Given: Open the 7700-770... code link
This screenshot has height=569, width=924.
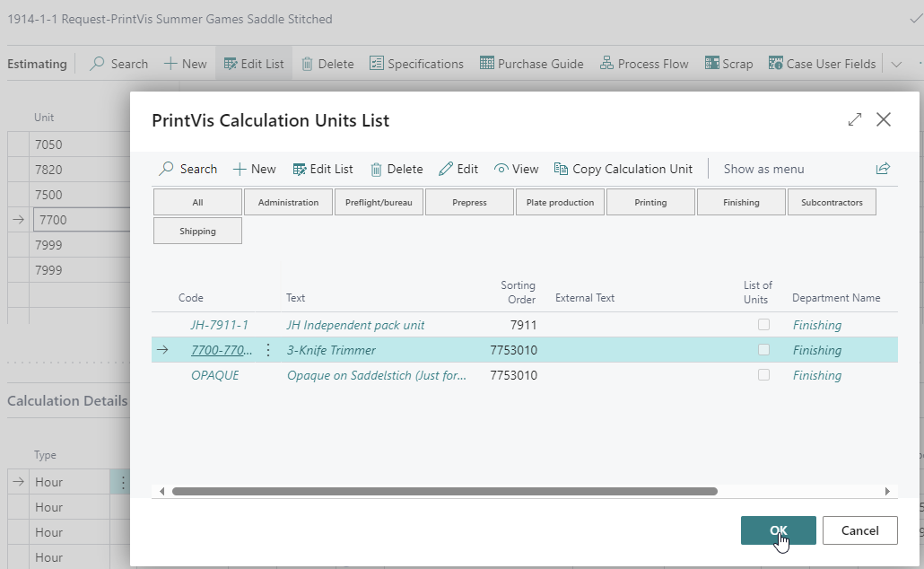Looking at the screenshot, I should tap(222, 350).
